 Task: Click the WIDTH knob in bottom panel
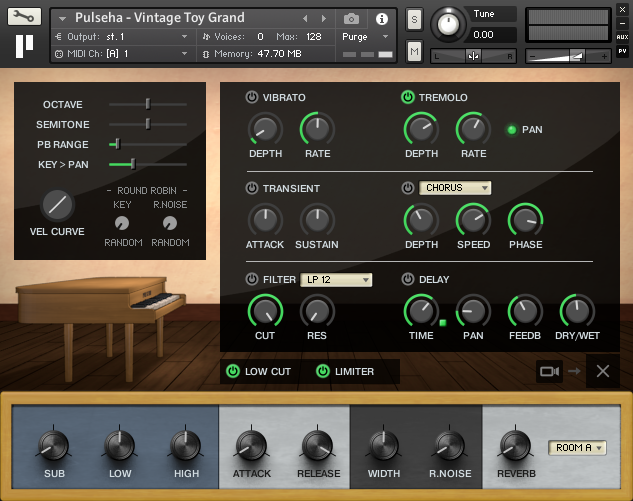pos(384,445)
